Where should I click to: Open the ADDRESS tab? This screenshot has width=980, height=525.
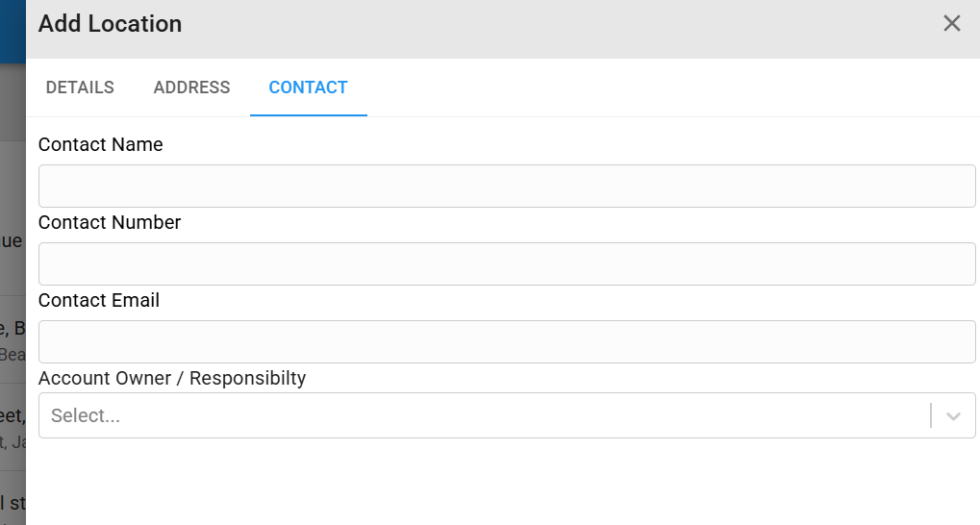pyautogui.click(x=192, y=87)
